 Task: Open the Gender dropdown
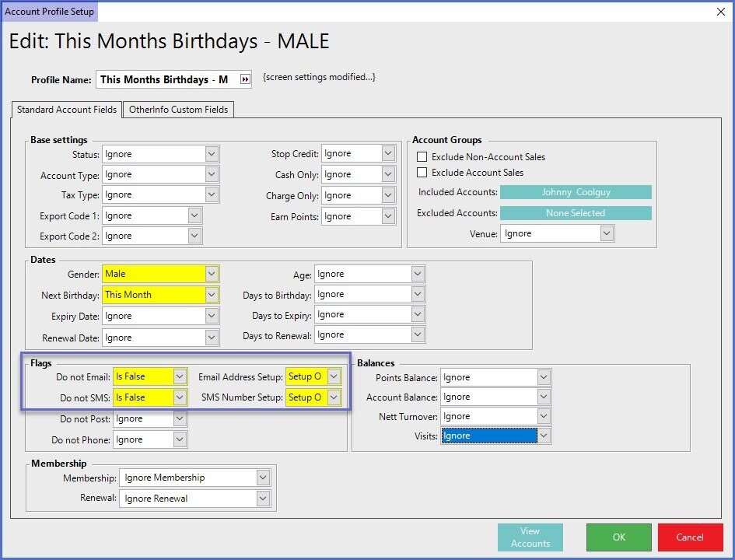click(212, 274)
